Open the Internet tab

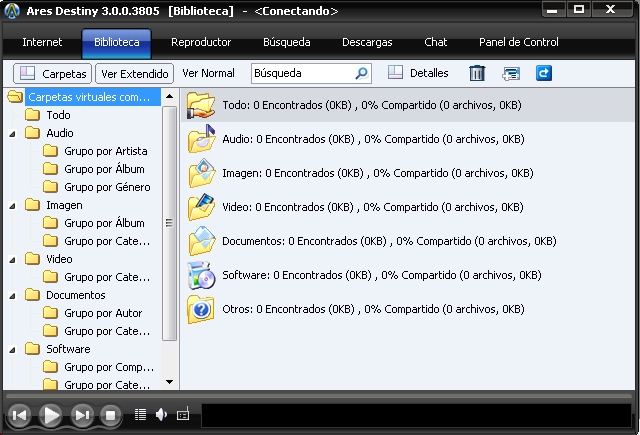pos(42,42)
